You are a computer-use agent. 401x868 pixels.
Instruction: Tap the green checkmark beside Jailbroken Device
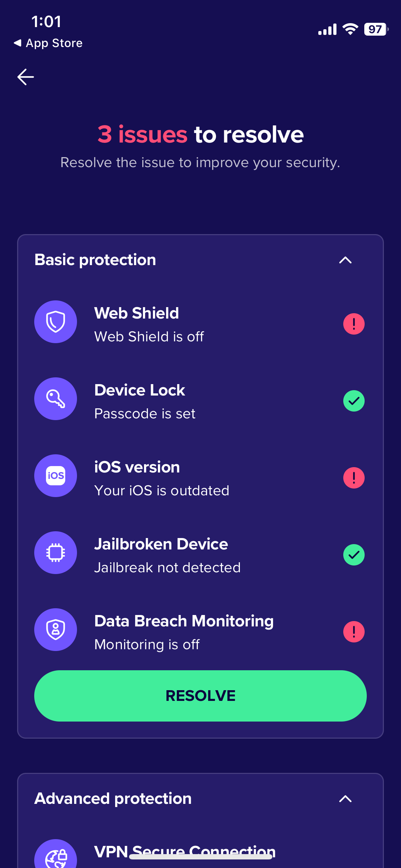[x=354, y=554]
